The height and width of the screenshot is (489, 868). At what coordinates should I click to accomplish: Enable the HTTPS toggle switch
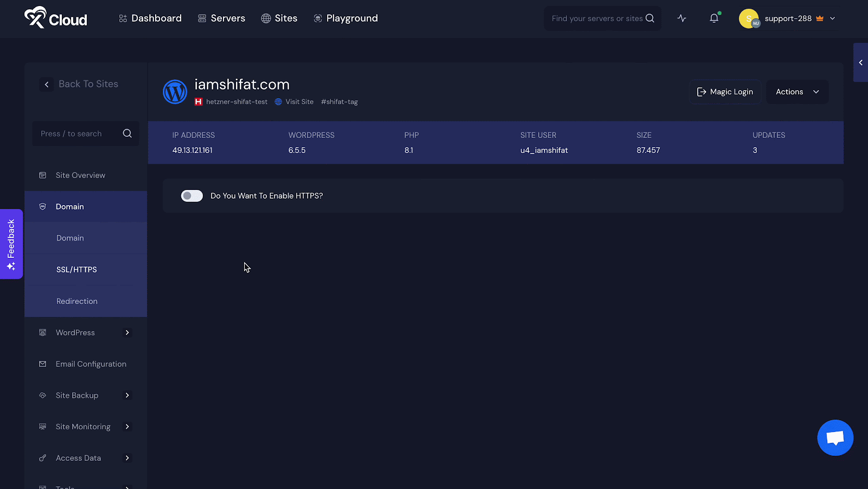point(192,195)
